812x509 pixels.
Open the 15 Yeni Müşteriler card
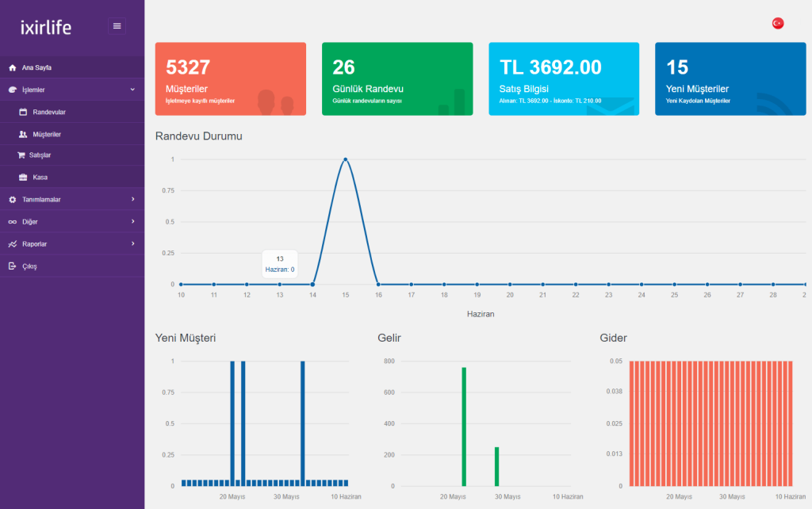pyautogui.click(x=730, y=78)
